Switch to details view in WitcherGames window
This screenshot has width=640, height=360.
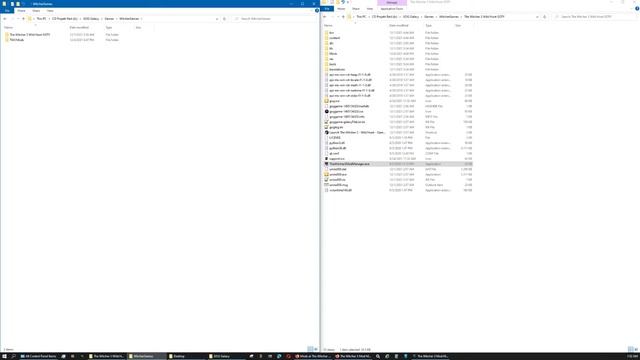(310, 349)
